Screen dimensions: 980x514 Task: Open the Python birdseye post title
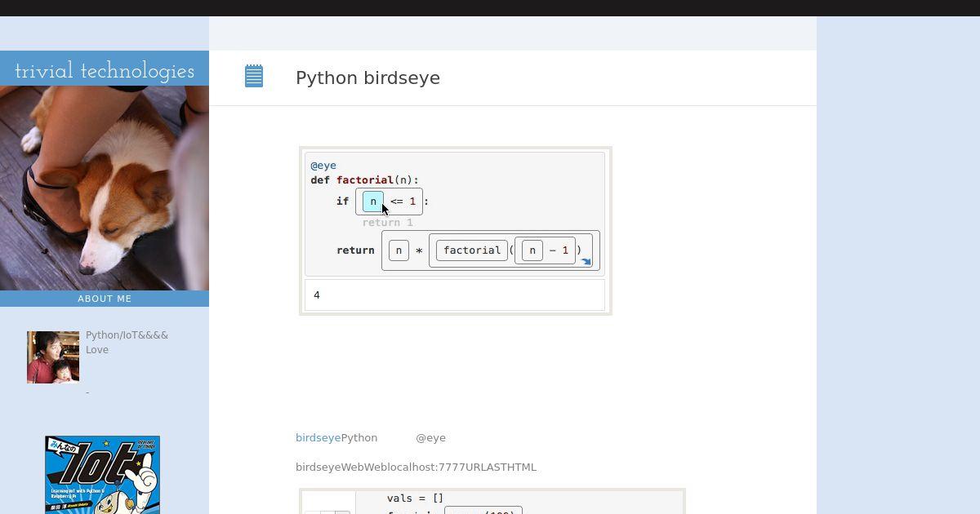click(367, 78)
